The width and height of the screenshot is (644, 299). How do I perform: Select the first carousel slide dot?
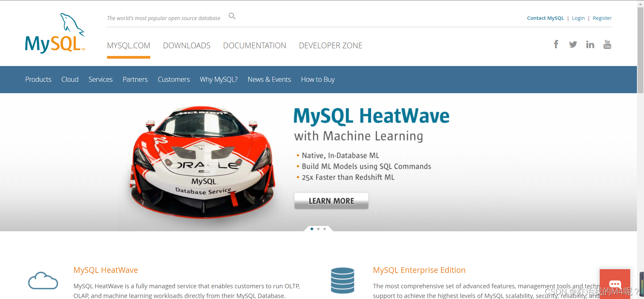click(312, 229)
